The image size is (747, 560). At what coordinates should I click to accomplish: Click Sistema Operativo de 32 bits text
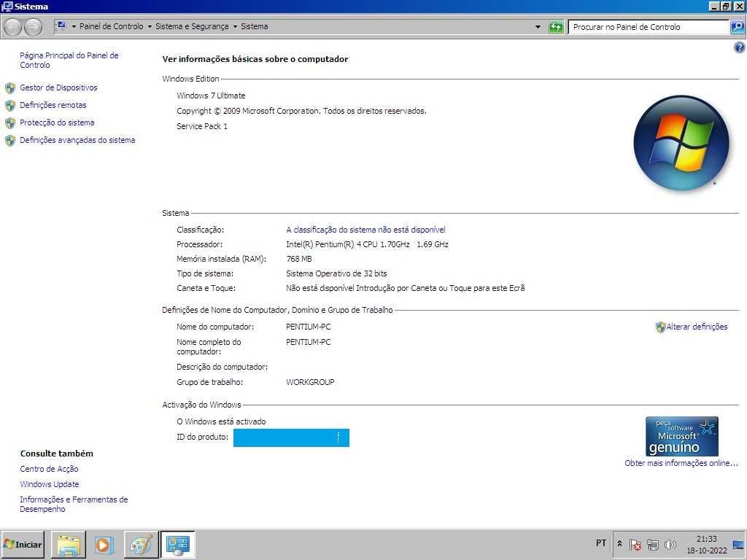coord(336,274)
